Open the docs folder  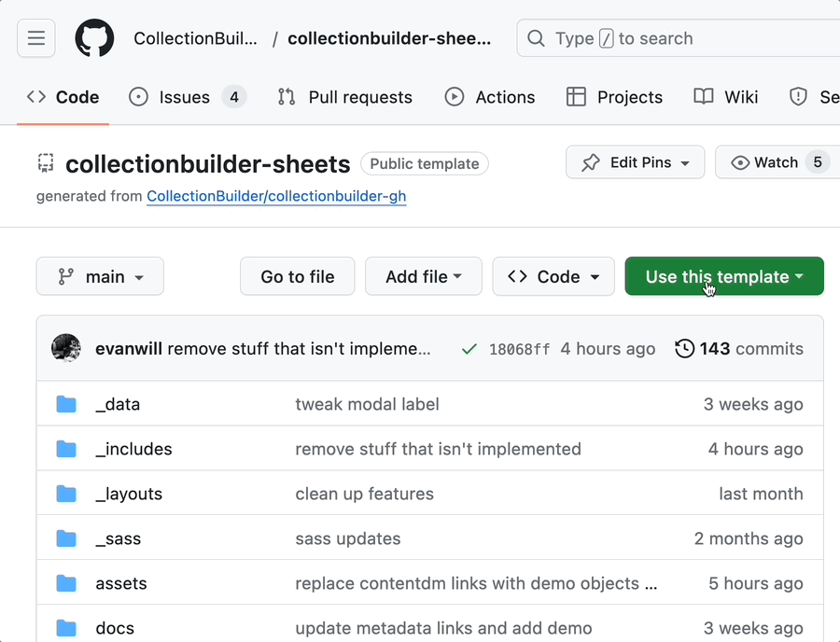click(x=115, y=628)
